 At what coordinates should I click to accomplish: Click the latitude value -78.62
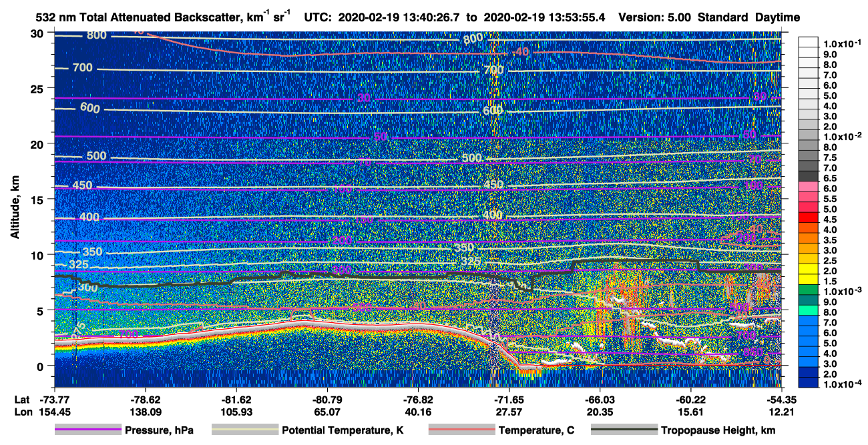tap(146, 399)
